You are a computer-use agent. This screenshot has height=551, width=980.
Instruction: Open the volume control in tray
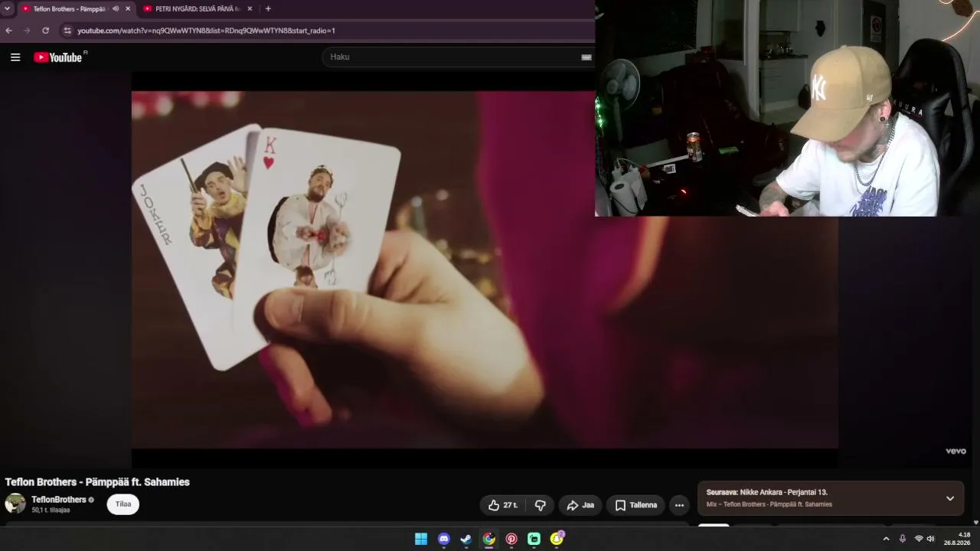[x=931, y=539]
